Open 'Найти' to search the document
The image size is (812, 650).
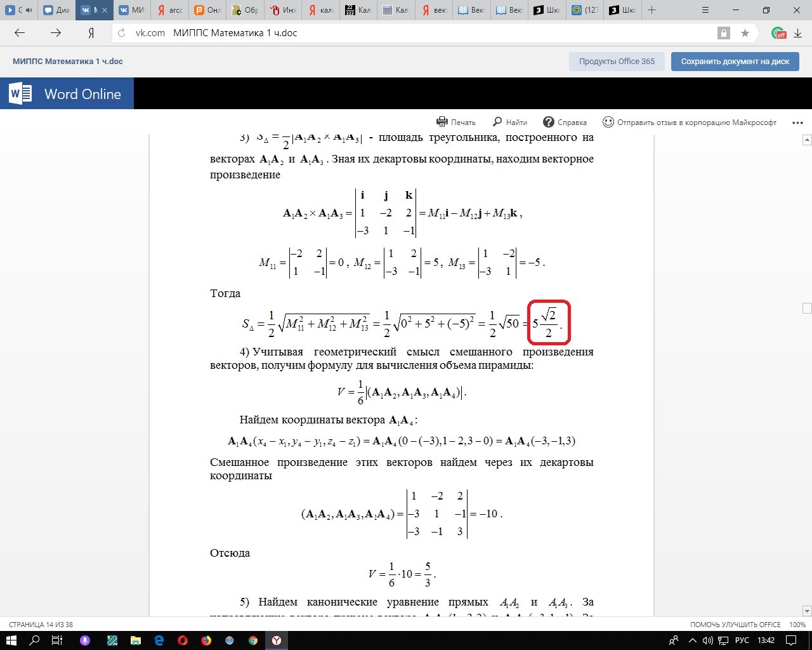click(510, 122)
